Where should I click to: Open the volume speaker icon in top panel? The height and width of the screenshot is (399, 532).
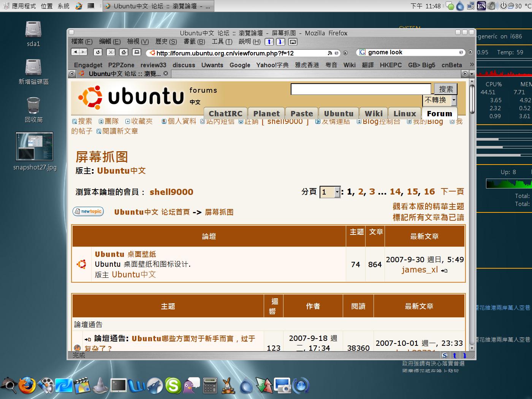click(492, 6)
